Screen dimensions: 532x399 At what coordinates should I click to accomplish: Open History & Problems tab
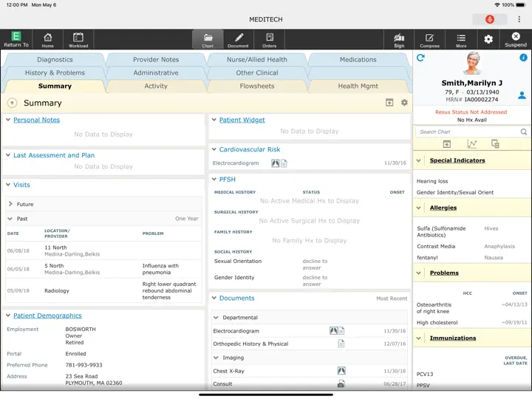click(55, 72)
